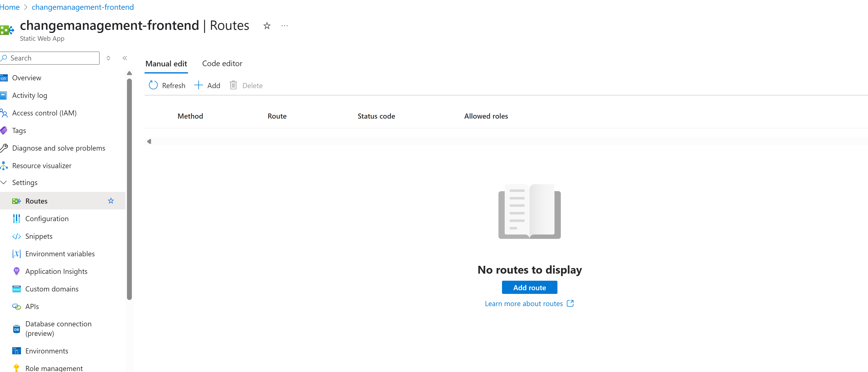Click the Static Web App resource icon
Image resolution: width=868 pixels, height=372 pixels.
coord(7,30)
